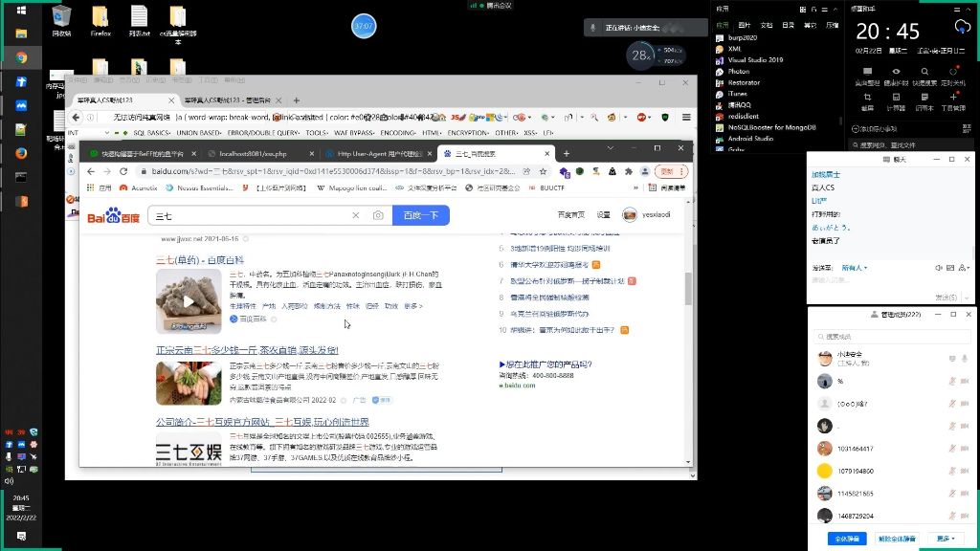Open toolbox manager plus icon
The image size is (980, 551).
(x=953, y=101)
